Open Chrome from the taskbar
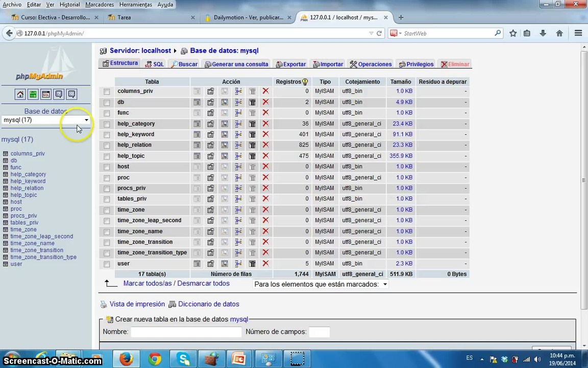 [x=155, y=359]
